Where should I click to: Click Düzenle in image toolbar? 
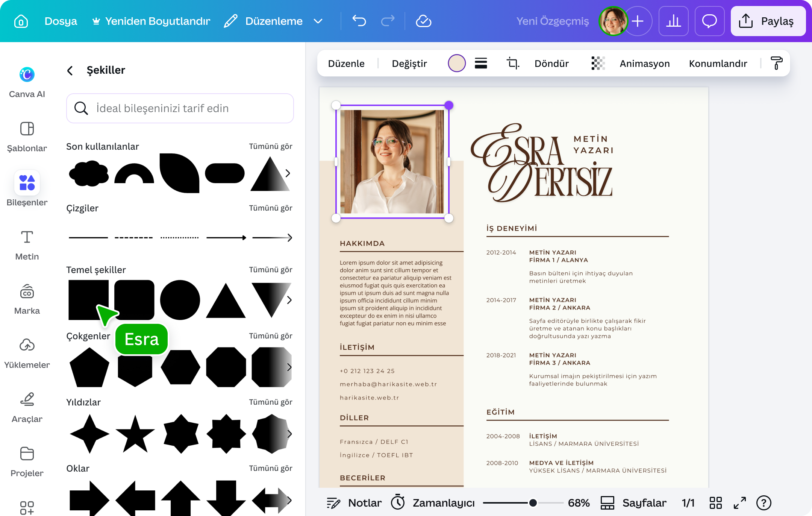[x=346, y=64]
